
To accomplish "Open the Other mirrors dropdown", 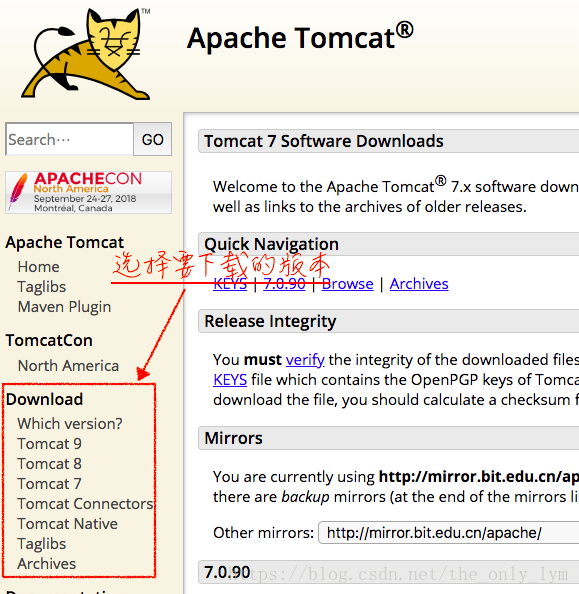I will (x=449, y=533).
